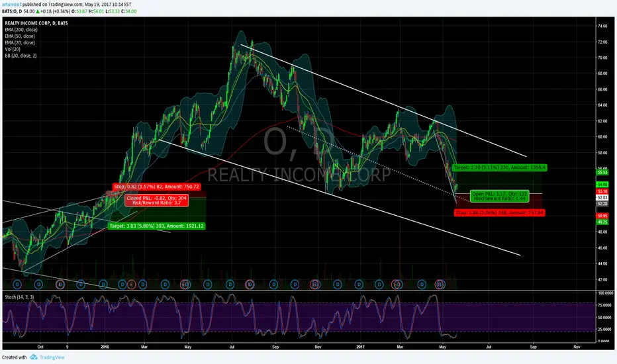This screenshot has height=364, width=617.
Task: Select the 52.83 price tag
Action: (x=602, y=197)
